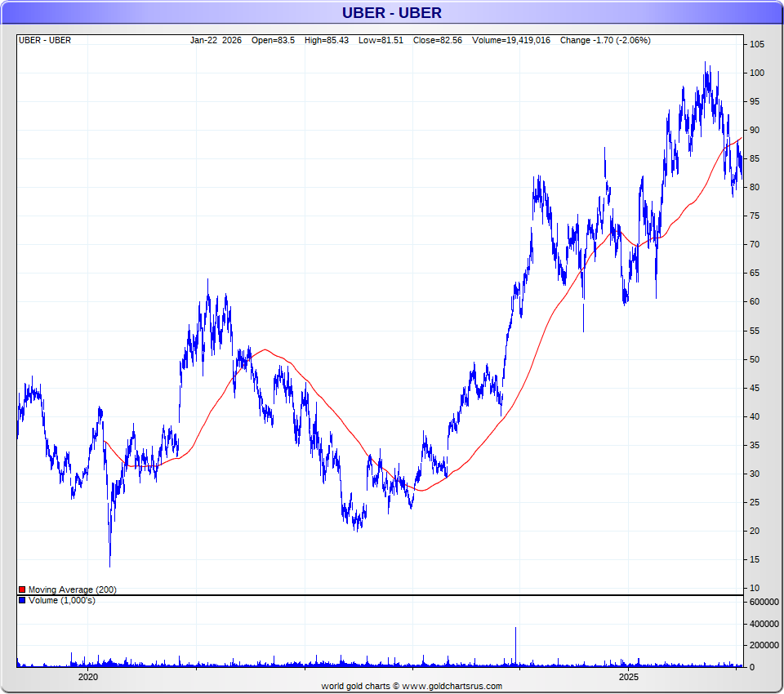This screenshot has height=694, width=784.
Task: Click the Open=83.5 value in header
Action: [x=274, y=40]
